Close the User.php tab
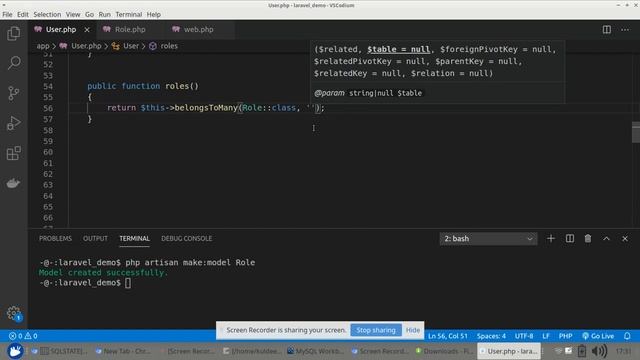Viewport: 640px width, 360px height. click(x=87, y=29)
